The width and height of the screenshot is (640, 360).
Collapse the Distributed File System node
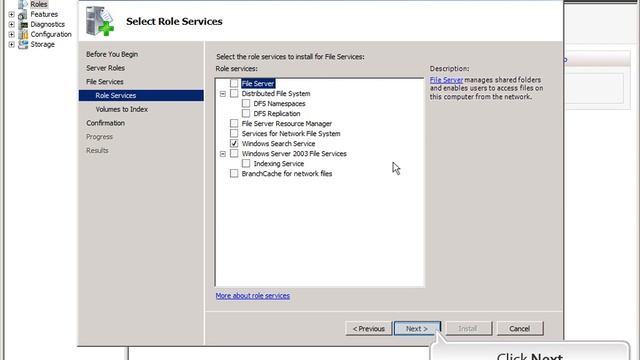(222, 94)
